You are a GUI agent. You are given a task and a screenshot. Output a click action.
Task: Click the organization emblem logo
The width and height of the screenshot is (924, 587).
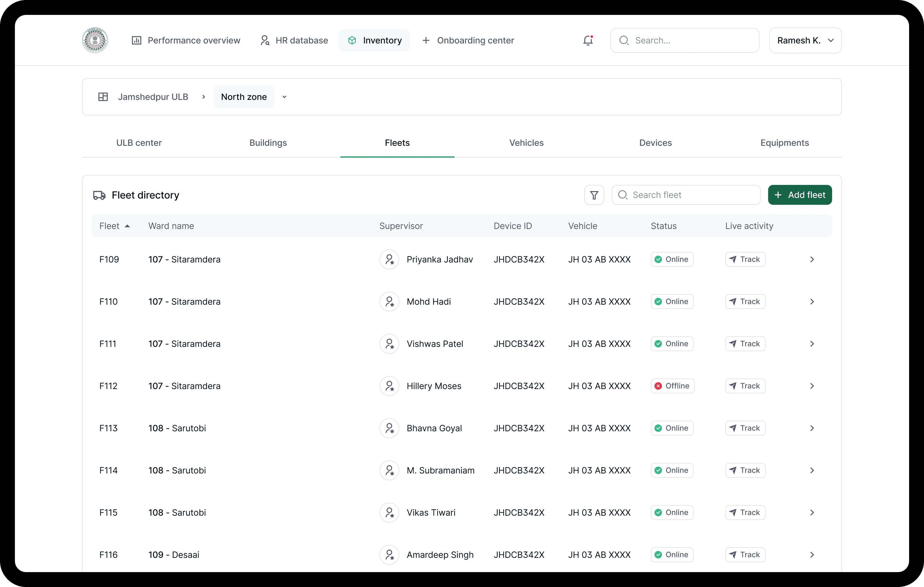95,40
